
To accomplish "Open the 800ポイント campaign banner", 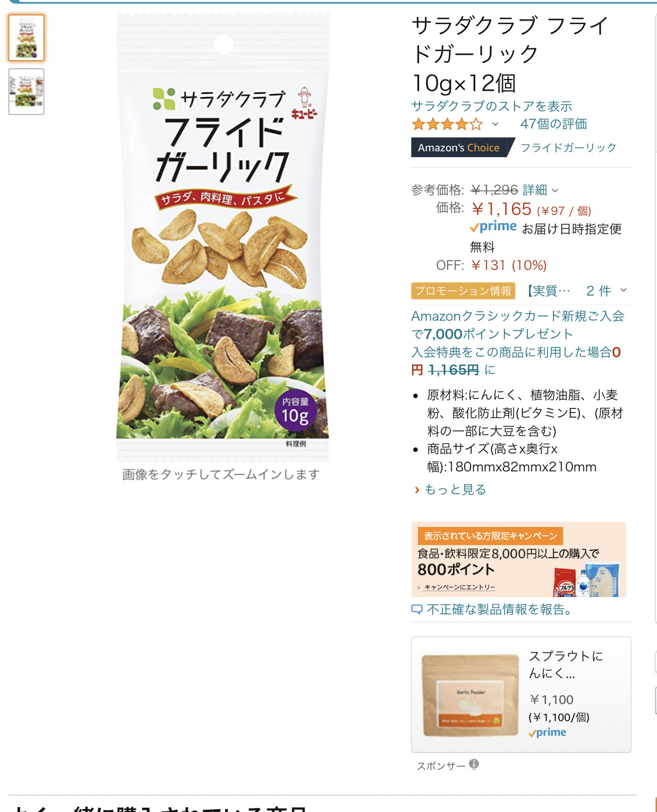I will (518, 559).
